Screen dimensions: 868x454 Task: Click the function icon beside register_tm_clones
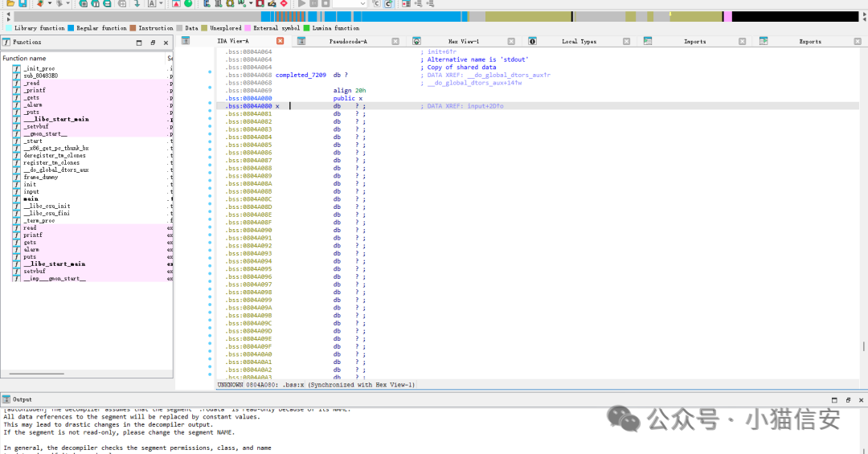[x=17, y=163]
